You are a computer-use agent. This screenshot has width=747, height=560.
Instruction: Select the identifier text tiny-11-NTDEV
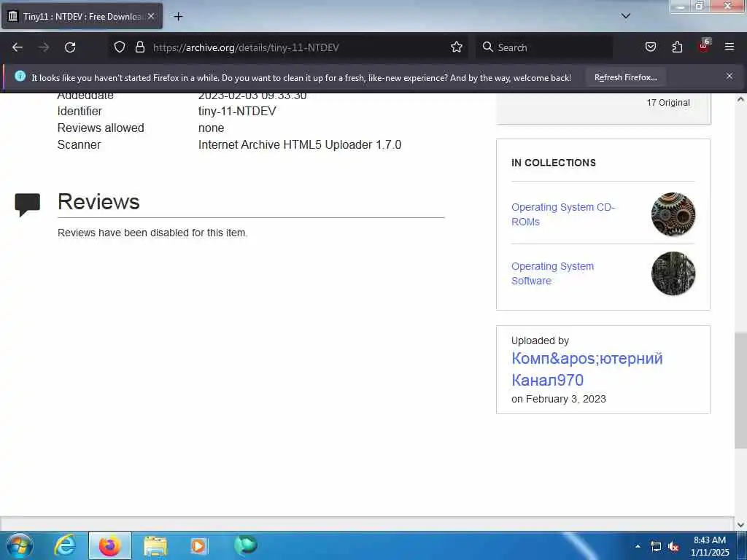pyautogui.click(x=237, y=111)
